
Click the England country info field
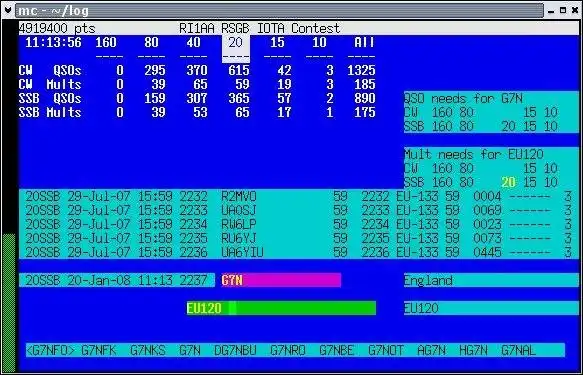coord(491,280)
